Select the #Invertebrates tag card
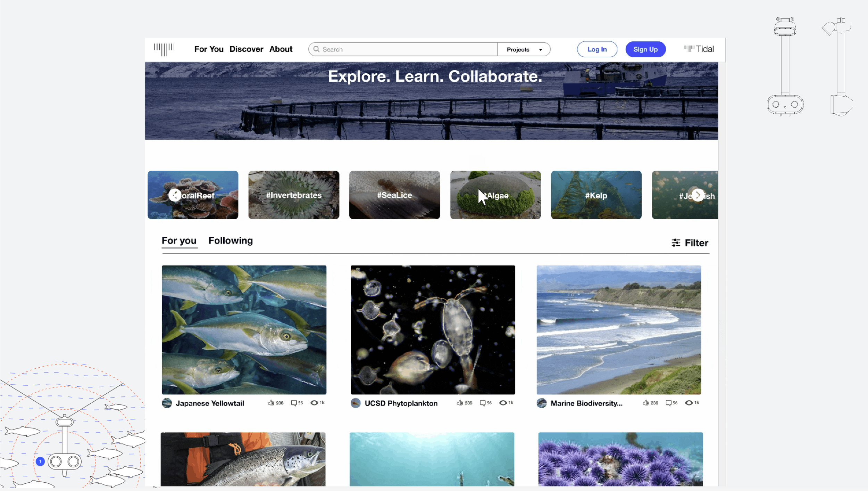Image resolution: width=868 pixels, height=491 pixels. click(x=294, y=195)
